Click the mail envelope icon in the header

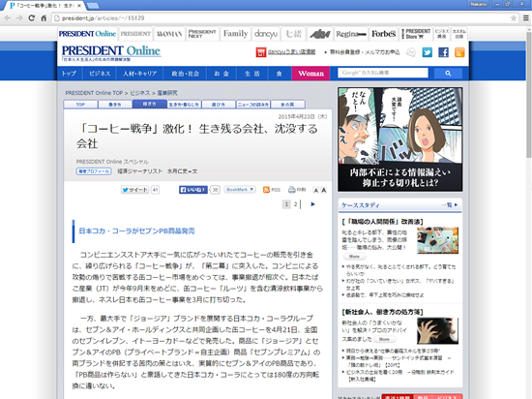pyautogui.click(x=411, y=52)
